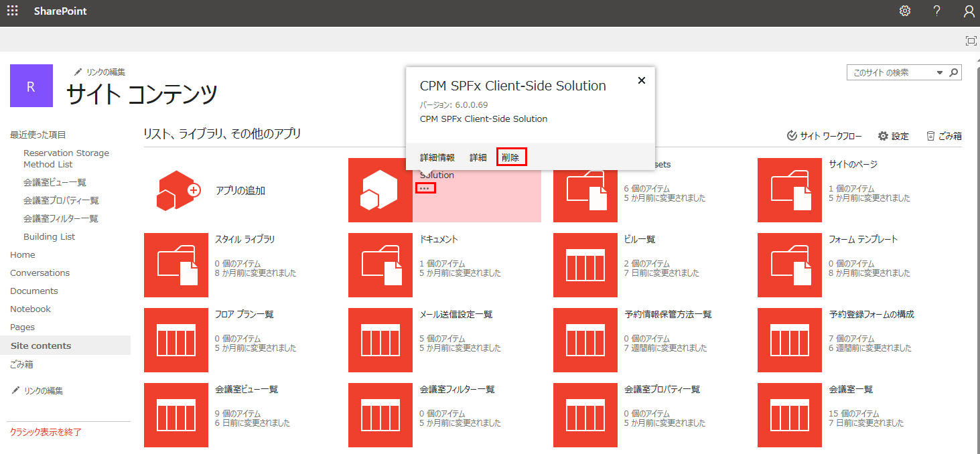Open the help question mark icon

tap(937, 11)
